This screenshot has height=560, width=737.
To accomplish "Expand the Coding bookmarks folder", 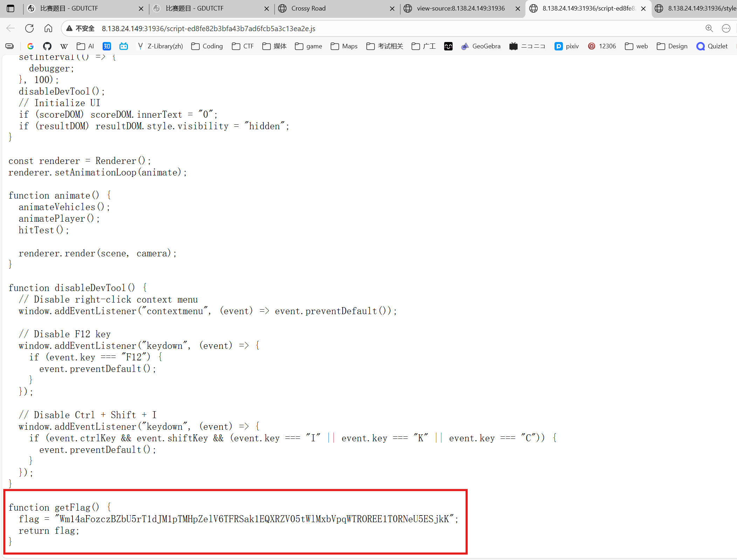I will [x=207, y=46].
